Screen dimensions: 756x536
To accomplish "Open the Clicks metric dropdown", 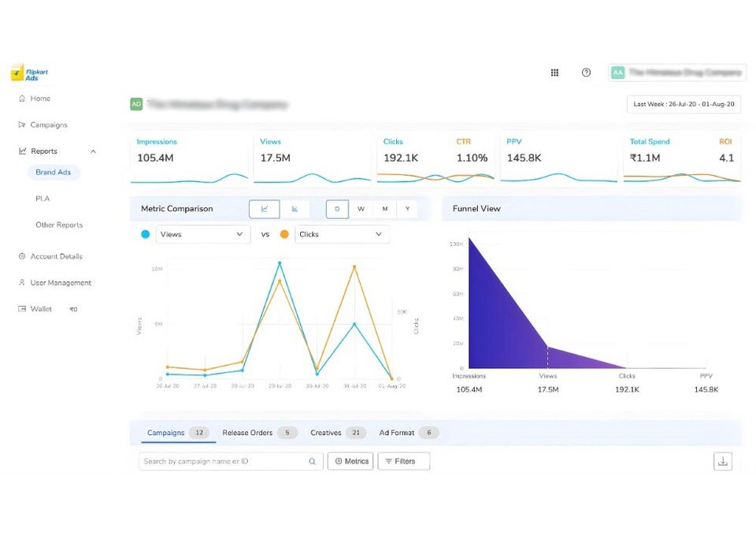I will click(x=342, y=234).
